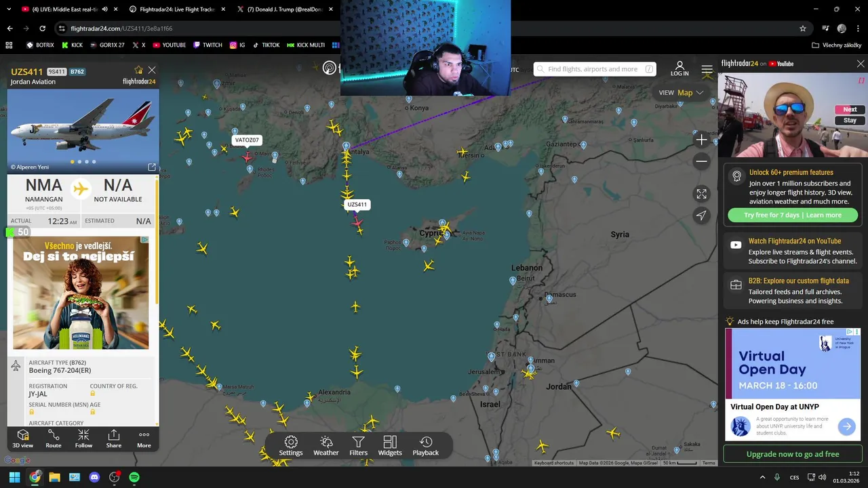The image size is (868, 488).
Task: Open Playback mode
Action: (426, 446)
